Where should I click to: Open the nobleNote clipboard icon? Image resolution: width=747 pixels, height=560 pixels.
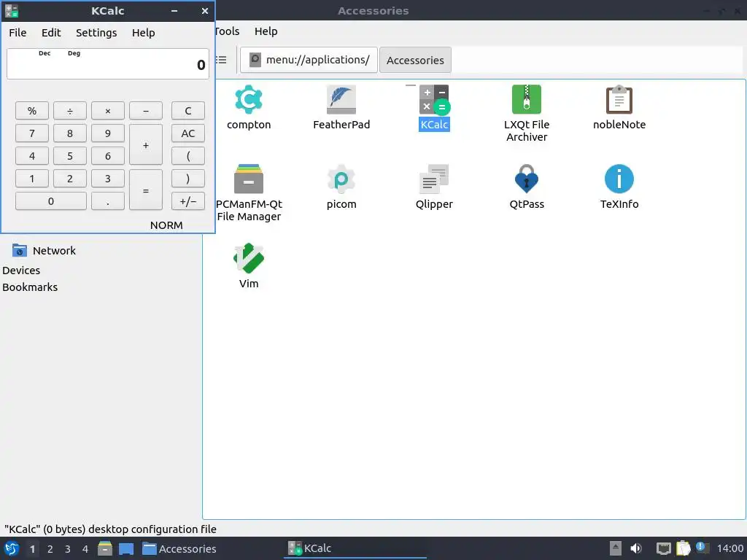tap(619, 99)
